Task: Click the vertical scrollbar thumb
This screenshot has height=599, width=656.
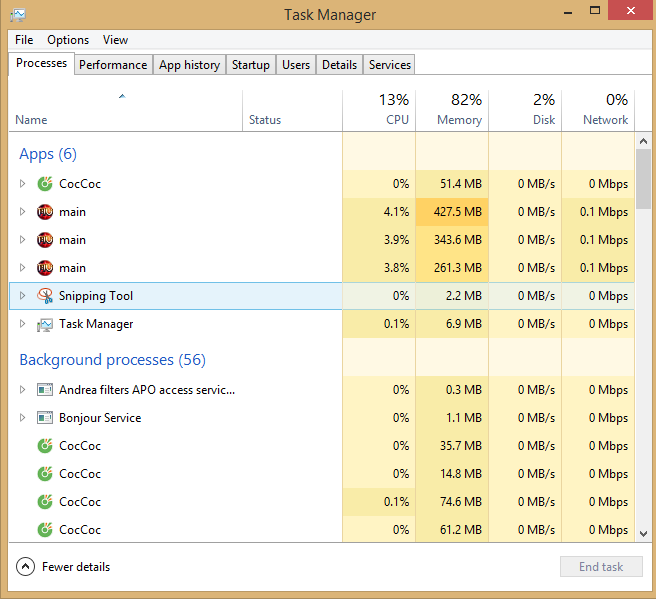Action: coord(643,179)
